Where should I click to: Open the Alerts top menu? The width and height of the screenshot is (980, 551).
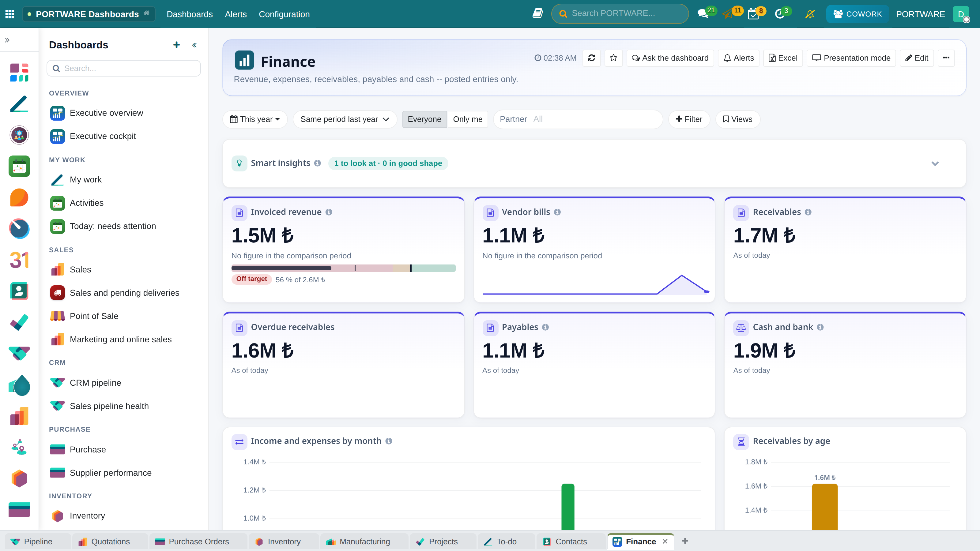point(236,14)
